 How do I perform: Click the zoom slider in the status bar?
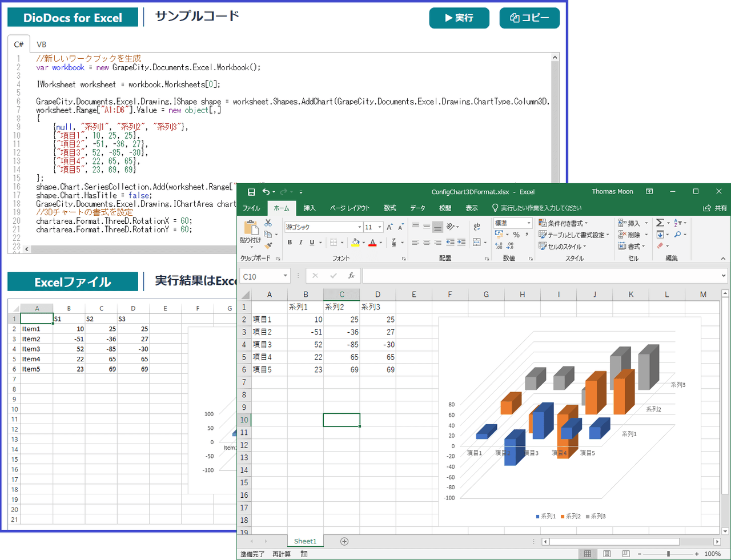coord(668,554)
